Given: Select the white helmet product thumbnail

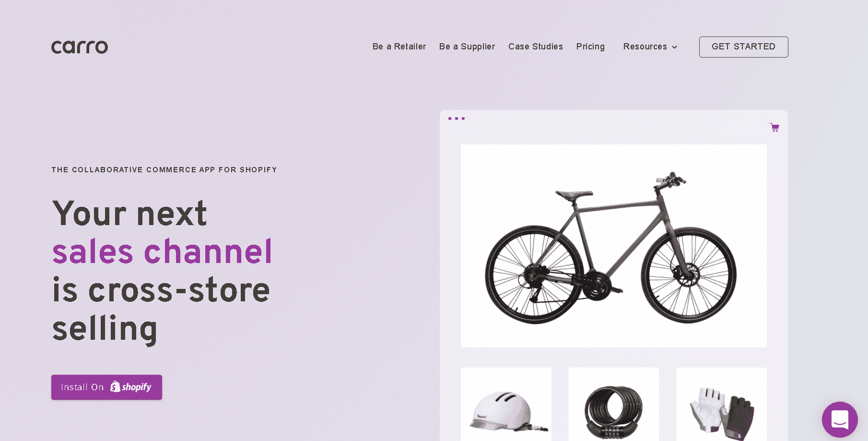Looking at the screenshot, I should 506,404.
